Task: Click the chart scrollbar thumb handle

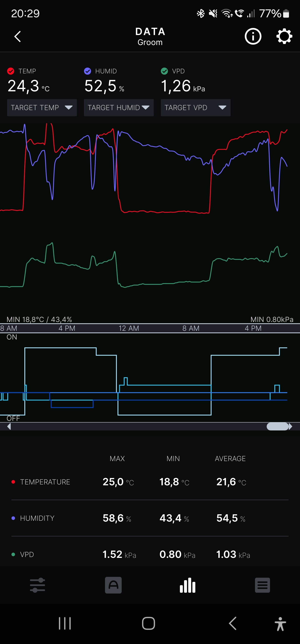Action: tap(277, 426)
